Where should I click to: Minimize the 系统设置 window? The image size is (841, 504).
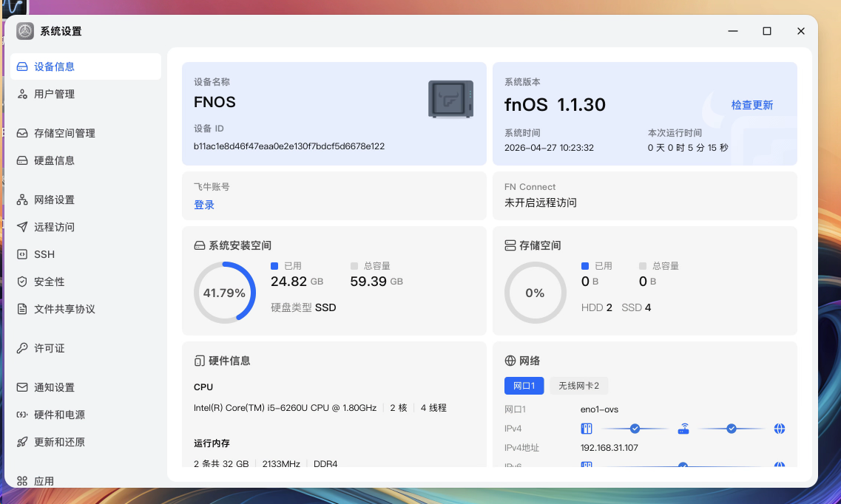(x=733, y=31)
